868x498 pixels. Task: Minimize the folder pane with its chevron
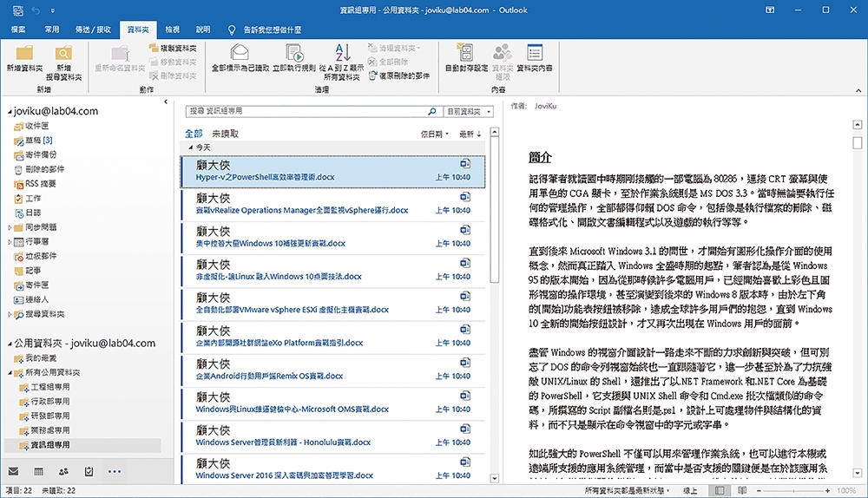(x=166, y=102)
